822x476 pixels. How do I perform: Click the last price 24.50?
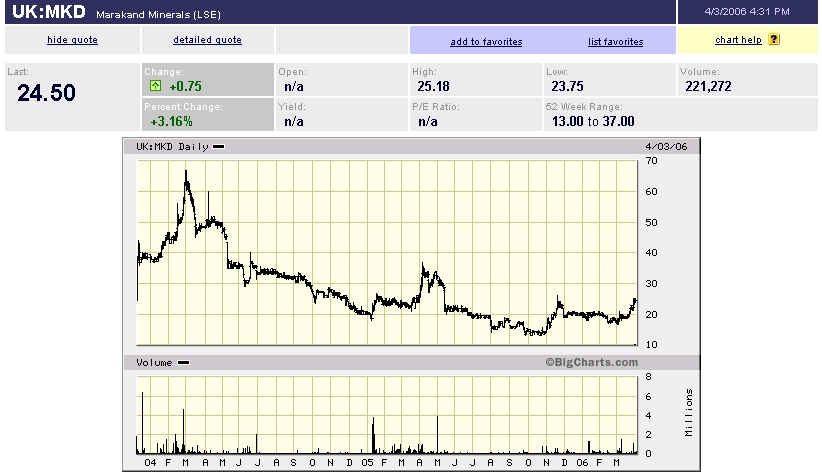coord(46,93)
